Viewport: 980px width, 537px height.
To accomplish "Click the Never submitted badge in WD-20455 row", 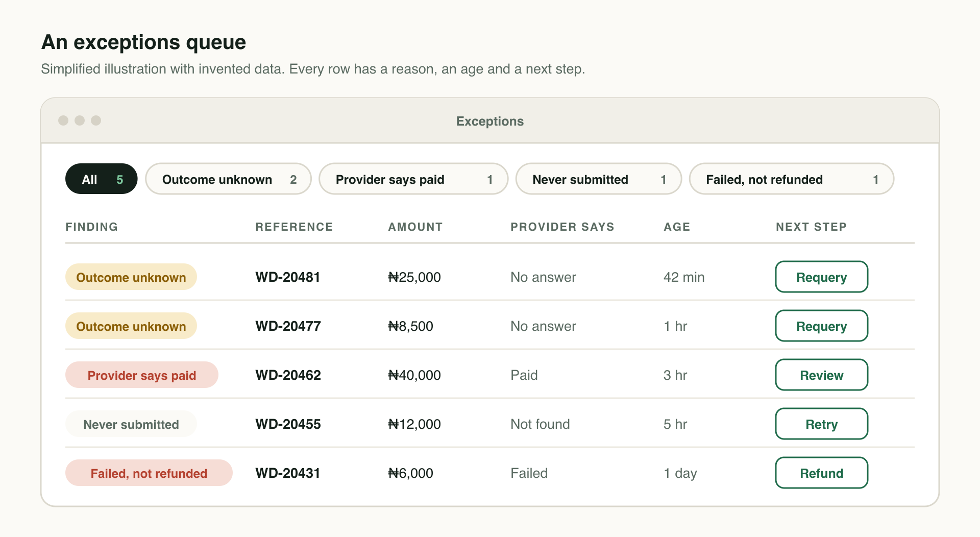I will coord(131,424).
